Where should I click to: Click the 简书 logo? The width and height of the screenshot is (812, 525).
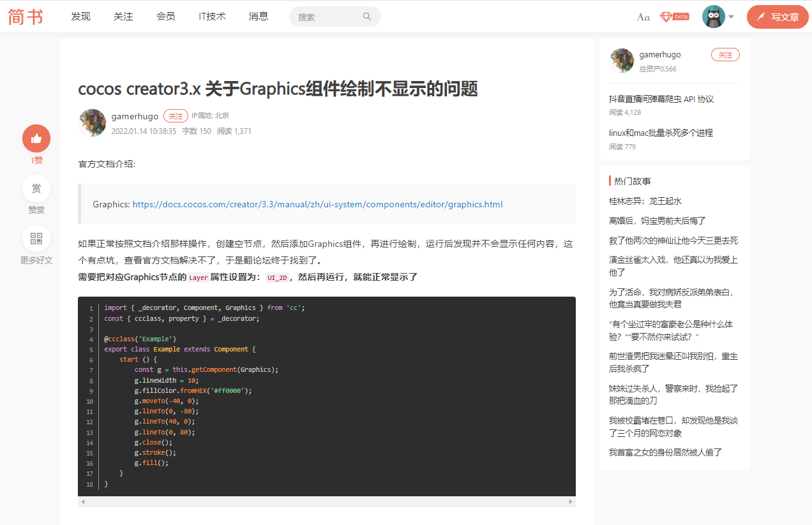click(26, 17)
